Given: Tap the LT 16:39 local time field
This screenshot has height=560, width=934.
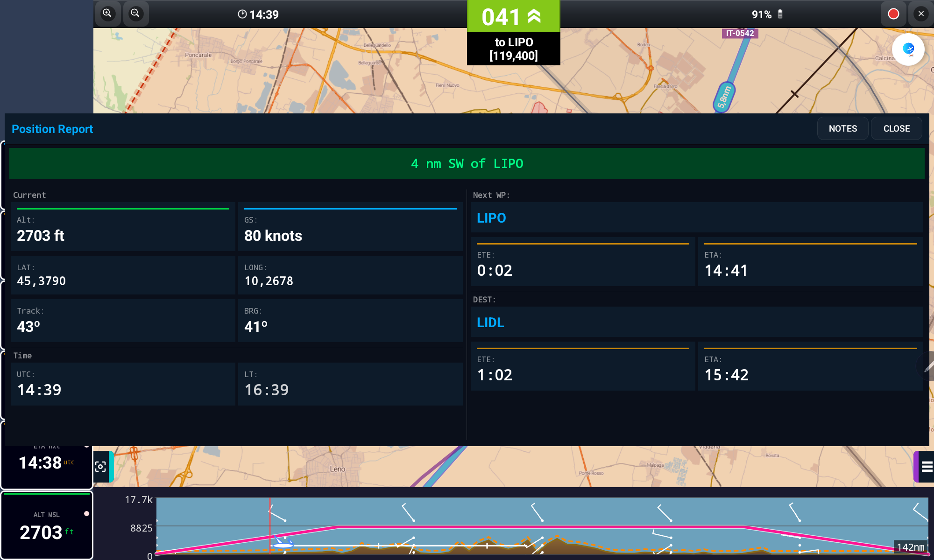Looking at the screenshot, I should (x=350, y=384).
